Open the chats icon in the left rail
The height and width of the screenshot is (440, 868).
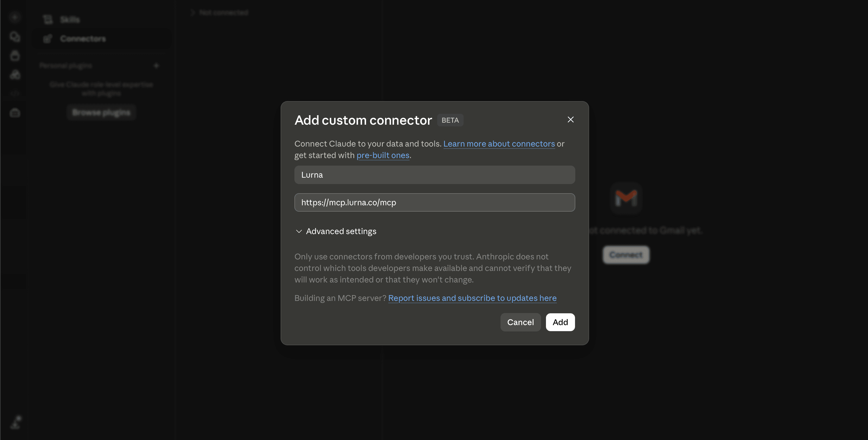15,36
